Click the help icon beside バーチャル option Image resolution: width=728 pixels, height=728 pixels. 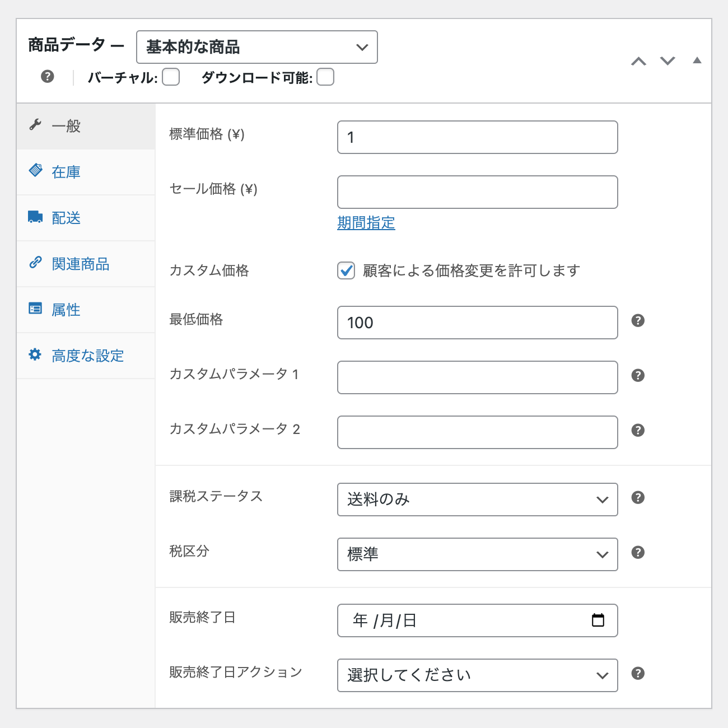[x=48, y=76]
